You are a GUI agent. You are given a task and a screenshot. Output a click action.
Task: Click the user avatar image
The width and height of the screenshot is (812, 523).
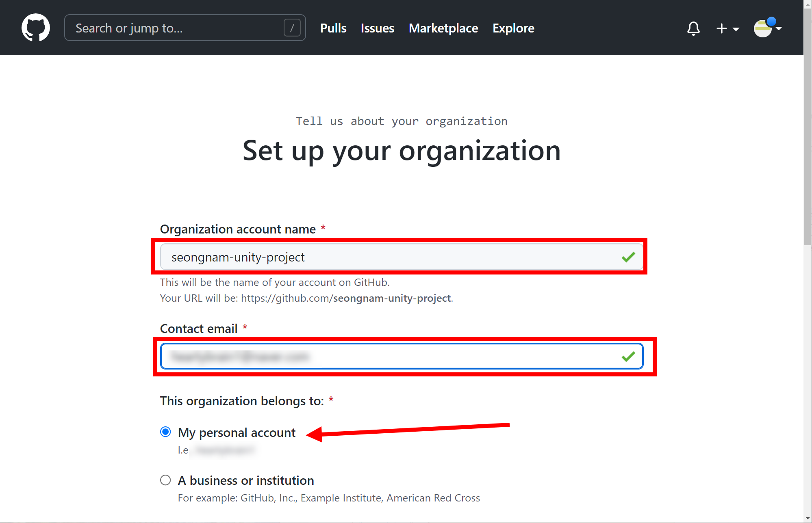click(762, 29)
